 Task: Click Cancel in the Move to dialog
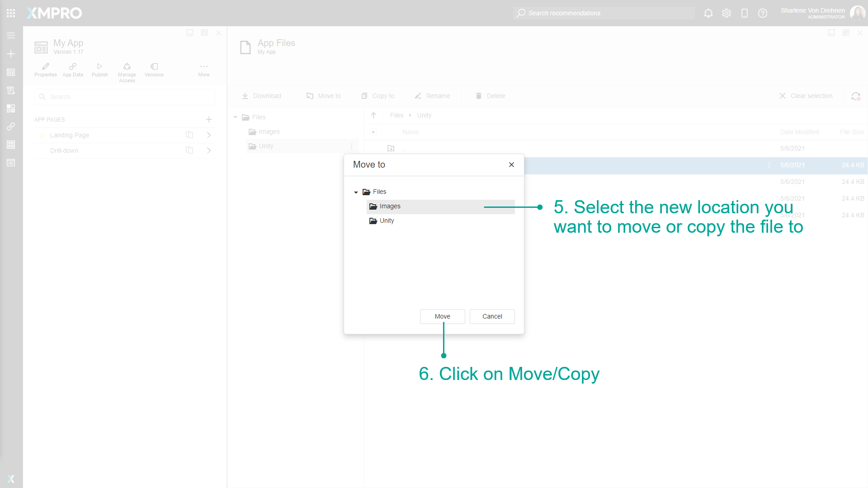coord(492,316)
